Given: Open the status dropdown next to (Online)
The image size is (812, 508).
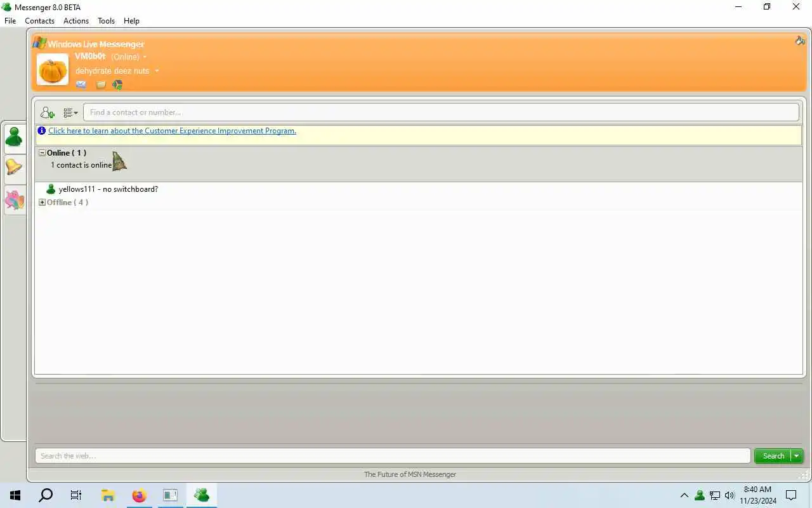Looking at the screenshot, I should click(145, 57).
